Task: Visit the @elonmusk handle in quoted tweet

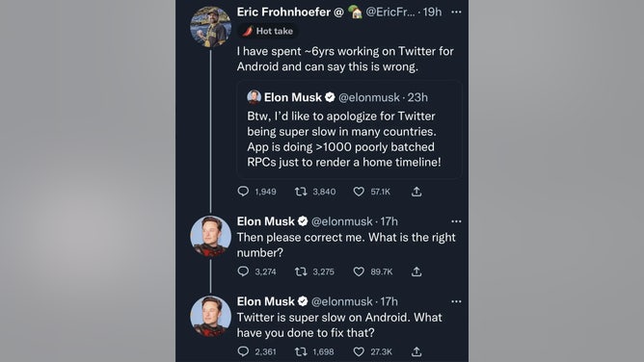Action: pyautogui.click(x=369, y=97)
